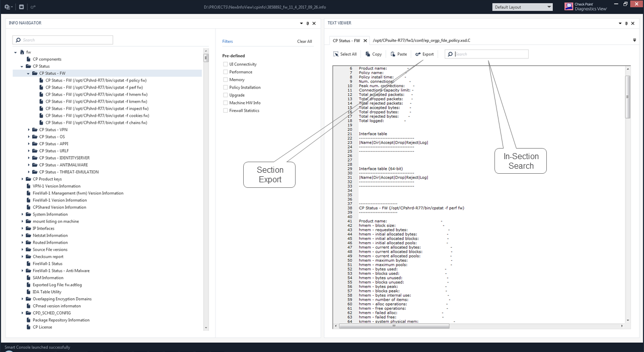
Task: Expand the Netstat Information node
Action: pos(22,235)
